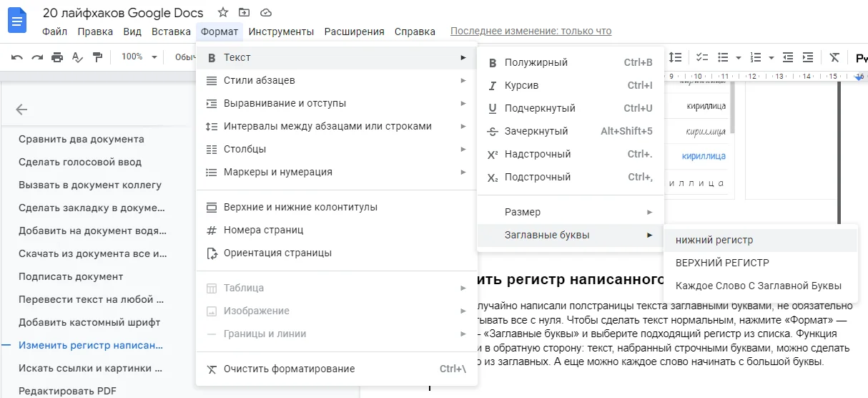Open the 100% zoom dropdown
Viewport: 868px width, 398px height.
click(139, 57)
